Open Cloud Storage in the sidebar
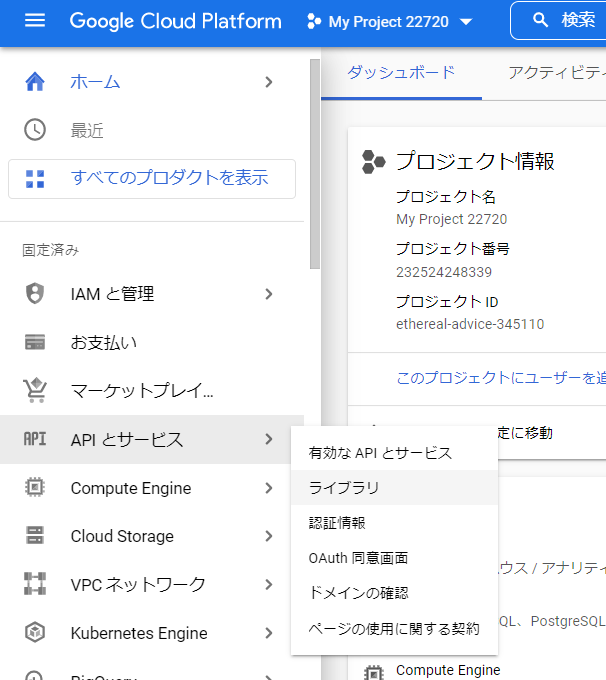 click(145, 536)
